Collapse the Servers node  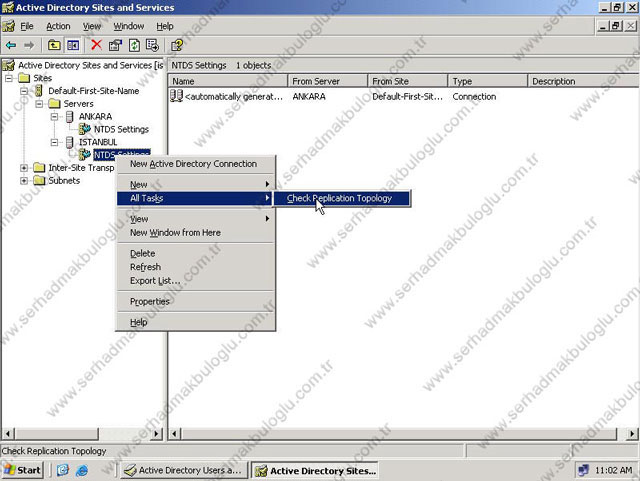[39, 104]
